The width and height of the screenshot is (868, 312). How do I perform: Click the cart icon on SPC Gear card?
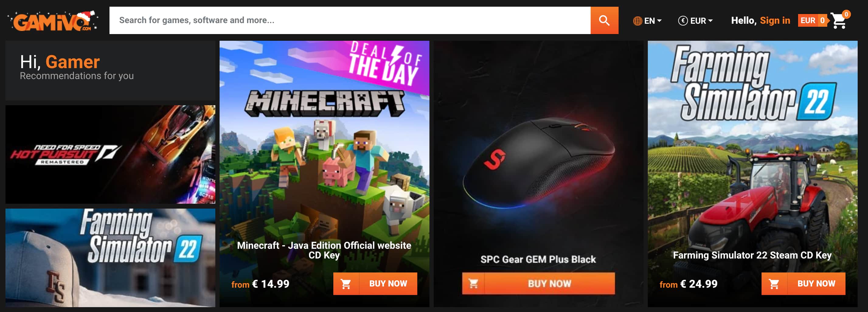point(474,284)
